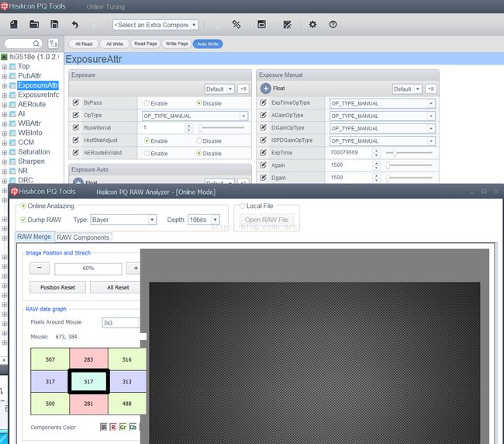Click the search magnifier in sidebar field
The image size is (504, 444).
36,43
